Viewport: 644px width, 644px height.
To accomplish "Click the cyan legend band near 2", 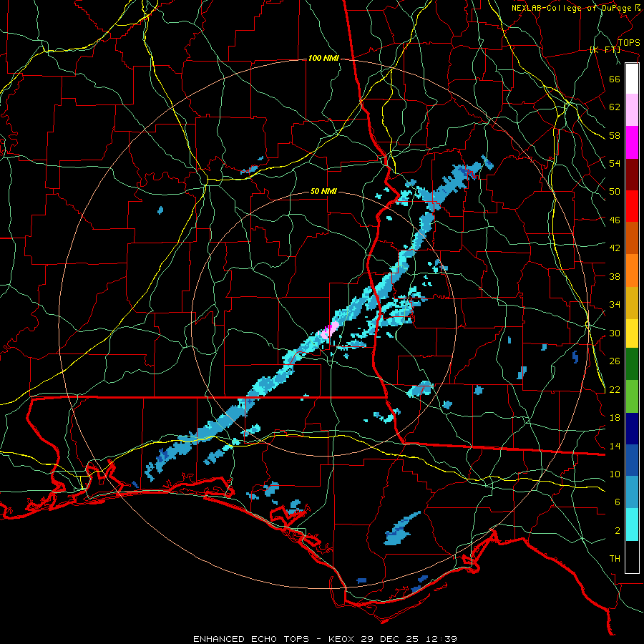I will tap(632, 525).
